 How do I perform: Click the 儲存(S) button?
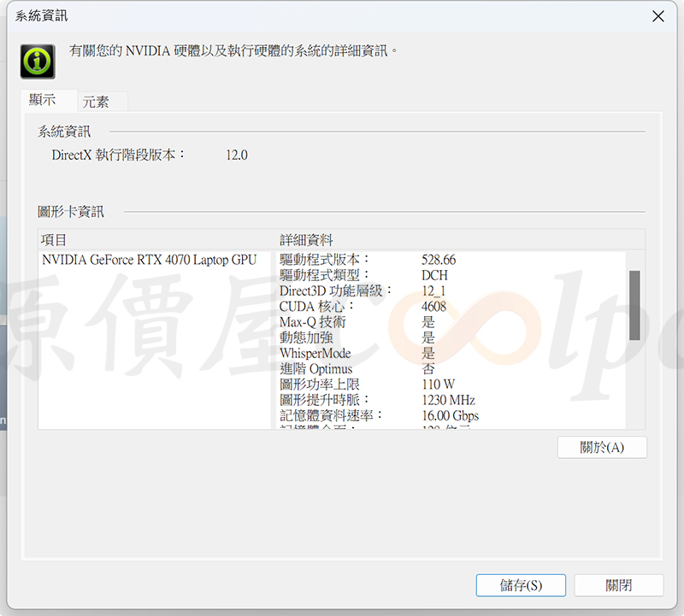[521, 585]
